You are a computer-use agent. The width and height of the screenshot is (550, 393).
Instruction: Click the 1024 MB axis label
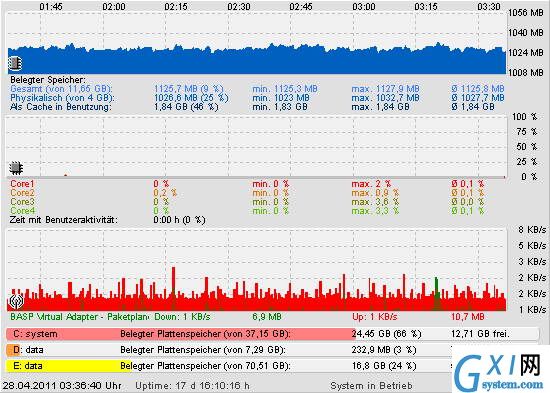tap(526, 53)
